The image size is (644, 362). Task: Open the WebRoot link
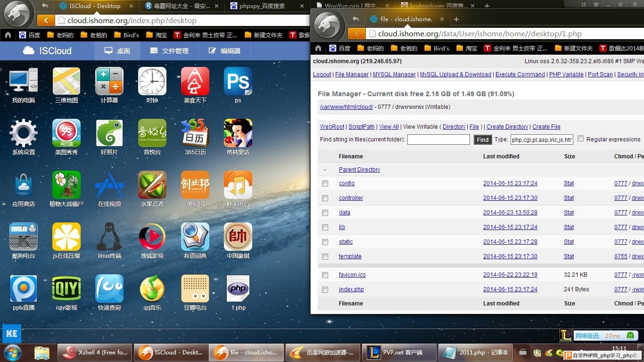pos(332,127)
